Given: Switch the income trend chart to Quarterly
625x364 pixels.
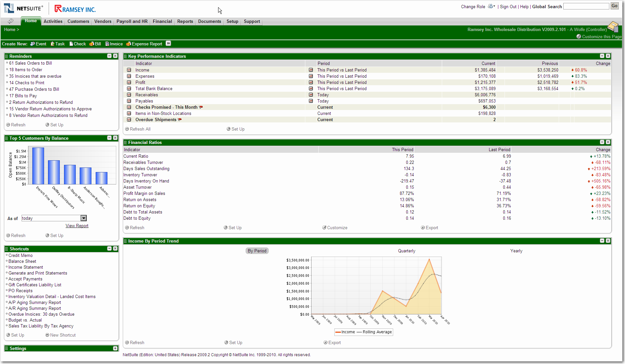Looking at the screenshot, I should pyautogui.click(x=407, y=251).
